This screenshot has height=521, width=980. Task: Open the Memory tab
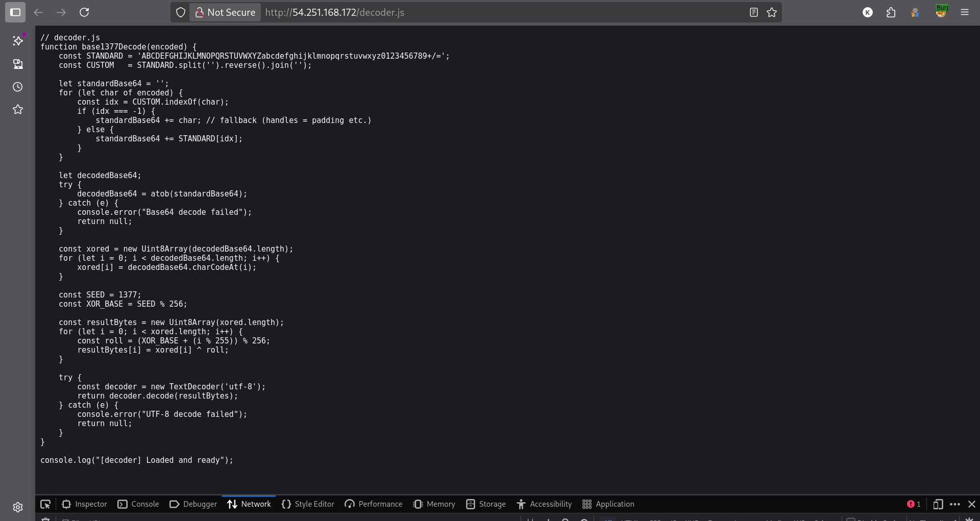click(434, 504)
